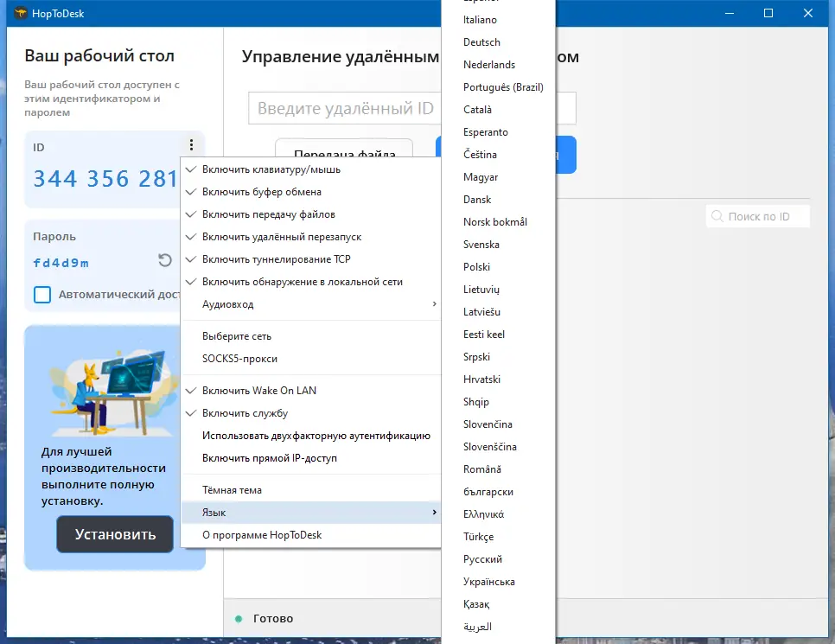Choose Slovenčina language
The height and width of the screenshot is (644, 835).
click(499, 424)
